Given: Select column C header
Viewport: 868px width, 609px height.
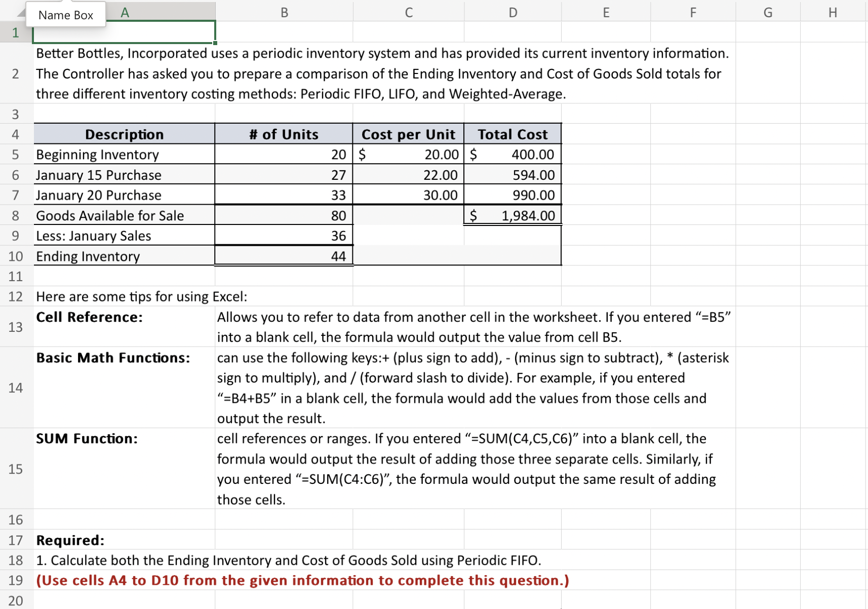Looking at the screenshot, I should [409, 12].
